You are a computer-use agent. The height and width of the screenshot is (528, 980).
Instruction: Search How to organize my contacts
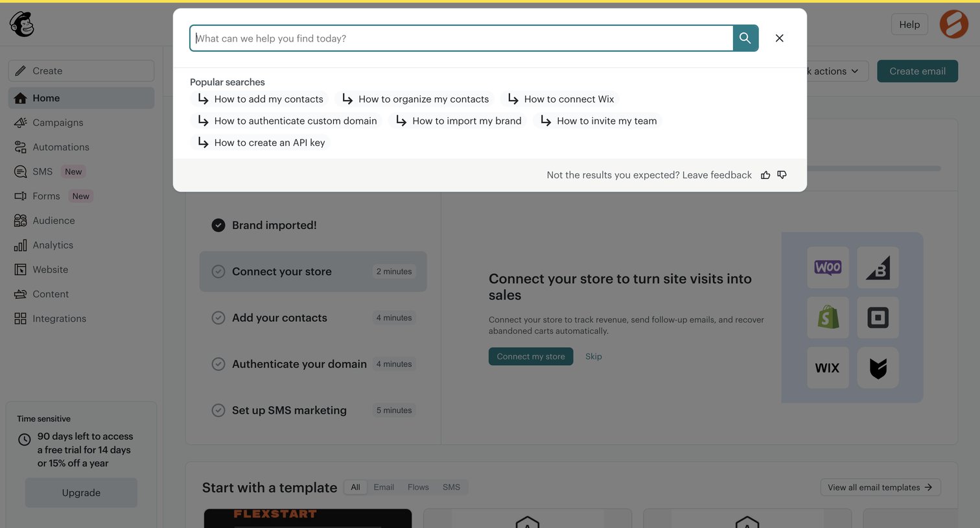coord(415,99)
